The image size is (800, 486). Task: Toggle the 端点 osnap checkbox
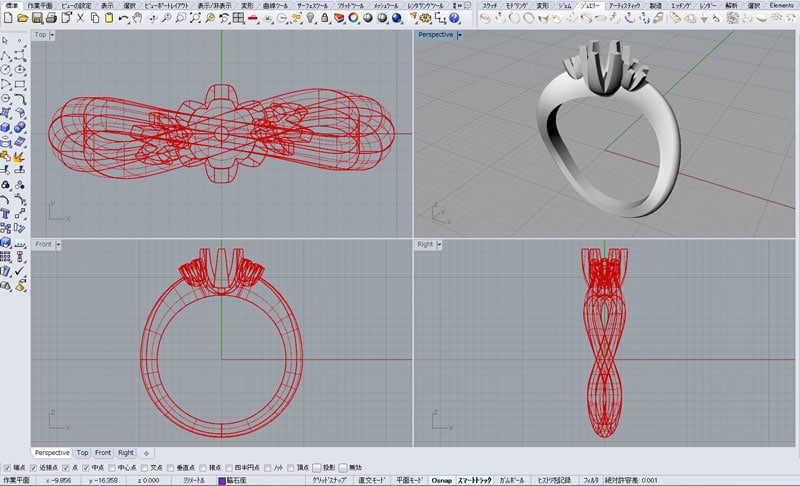pos(7,467)
